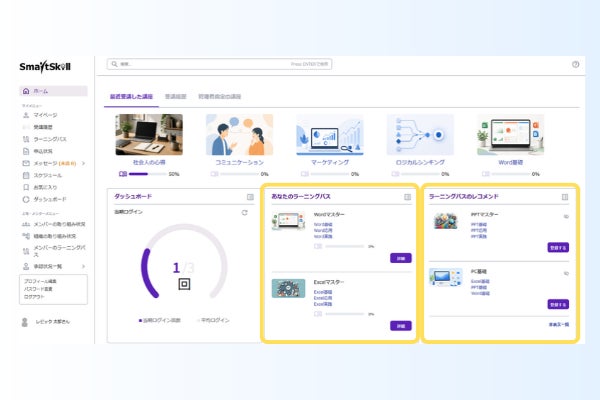The image size is (600, 400).
Task: Open Excel基礎 link under PC基礎
Action: (x=480, y=281)
